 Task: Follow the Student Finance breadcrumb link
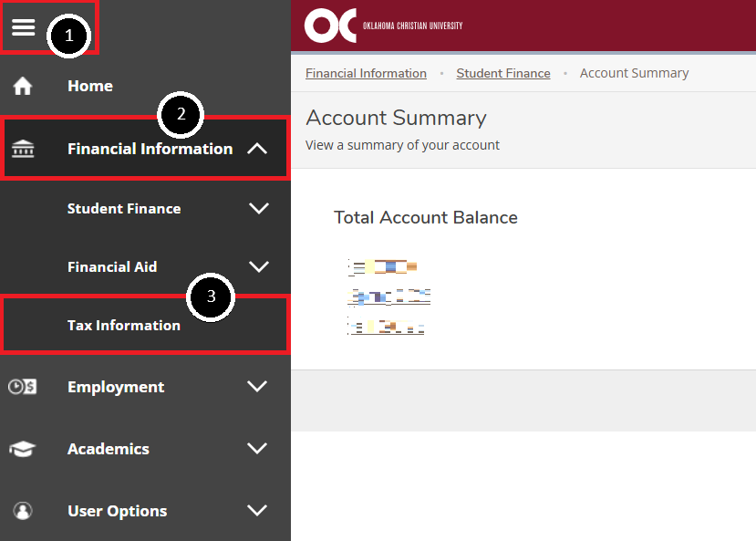pos(503,73)
